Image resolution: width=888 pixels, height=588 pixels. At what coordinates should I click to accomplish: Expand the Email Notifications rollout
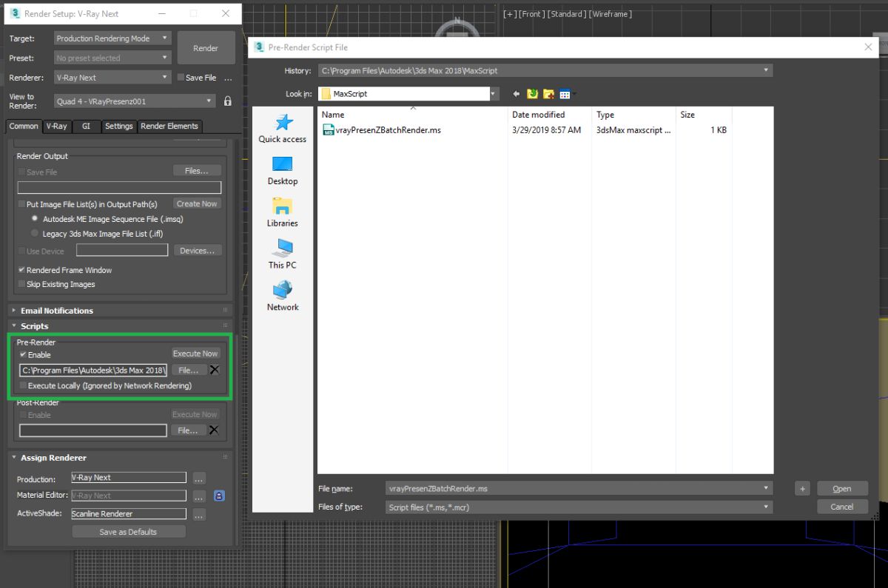pos(56,311)
